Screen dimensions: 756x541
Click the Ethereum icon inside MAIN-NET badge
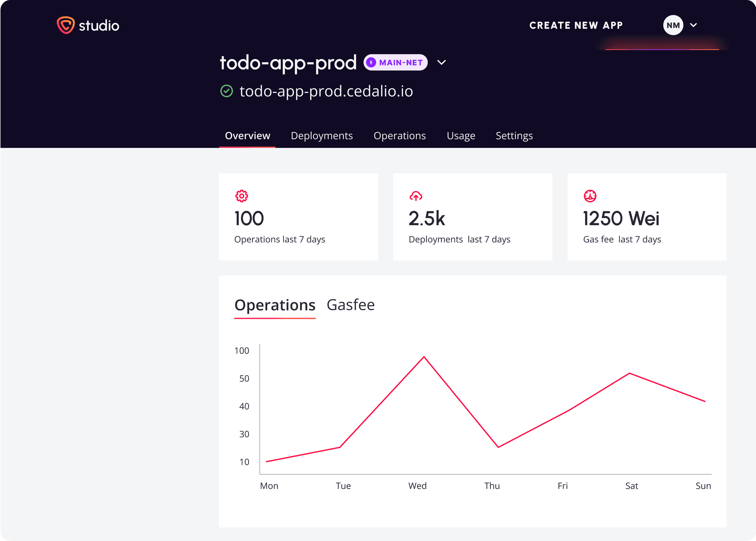[x=372, y=62]
